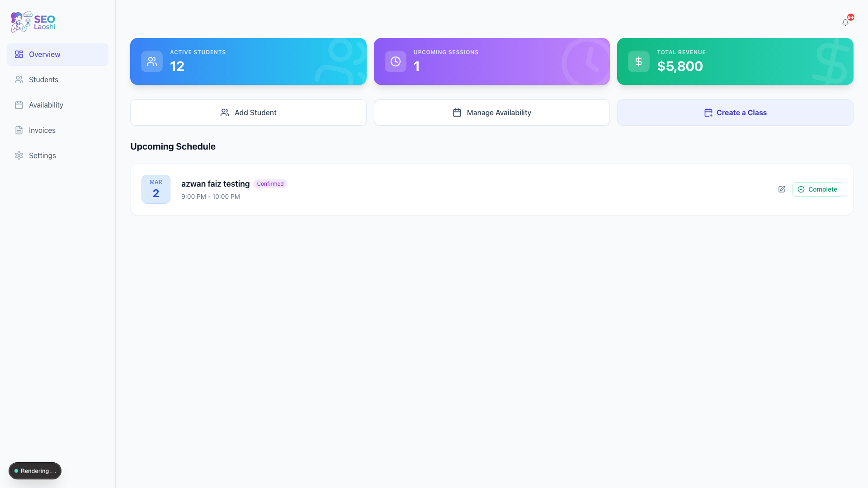The width and height of the screenshot is (868, 488).
Task: Click the edit pencil icon for session
Action: click(x=782, y=189)
